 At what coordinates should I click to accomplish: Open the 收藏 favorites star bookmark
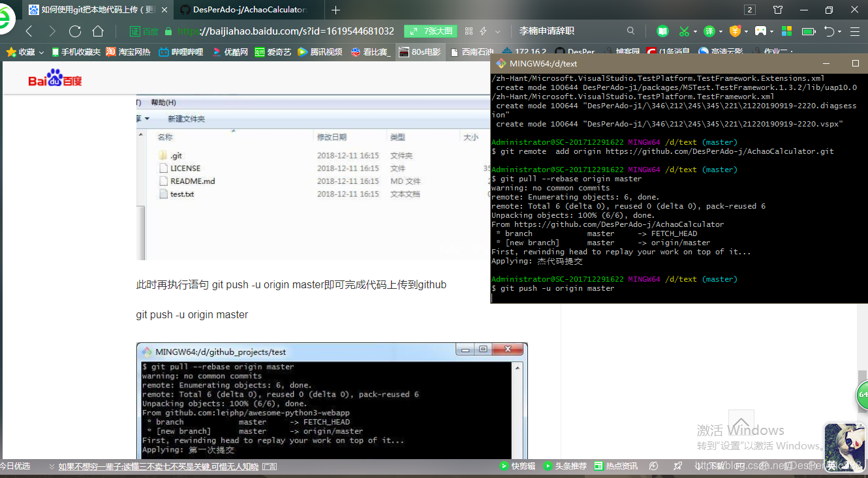[x=20, y=52]
